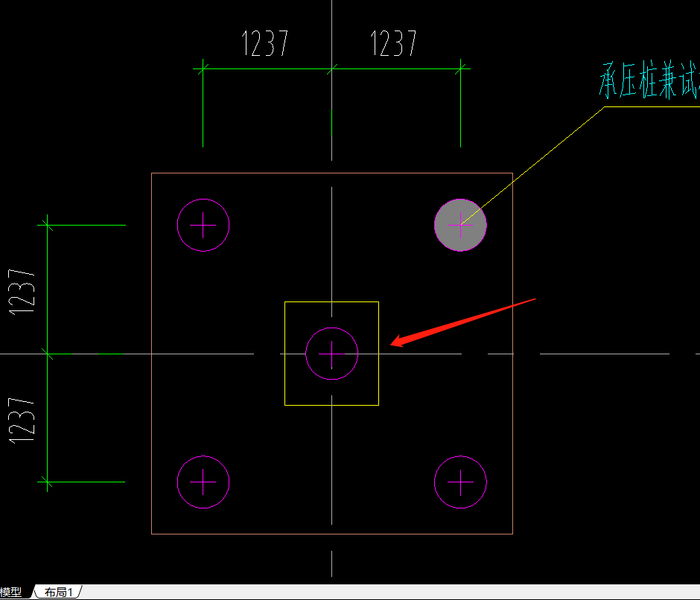The image size is (700, 600).
Task: Select the 模型 model tab
Action: click(12, 592)
